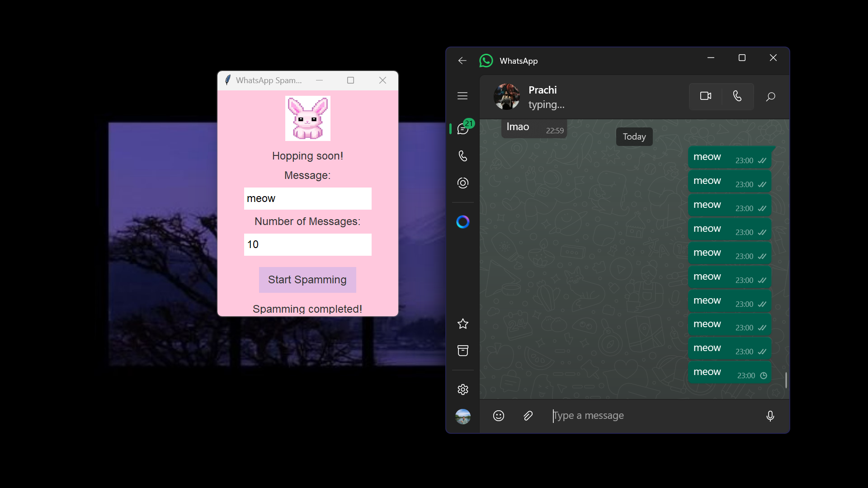The height and width of the screenshot is (488, 868).
Task: Open Prachi's profile picture
Action: [507, 97]
